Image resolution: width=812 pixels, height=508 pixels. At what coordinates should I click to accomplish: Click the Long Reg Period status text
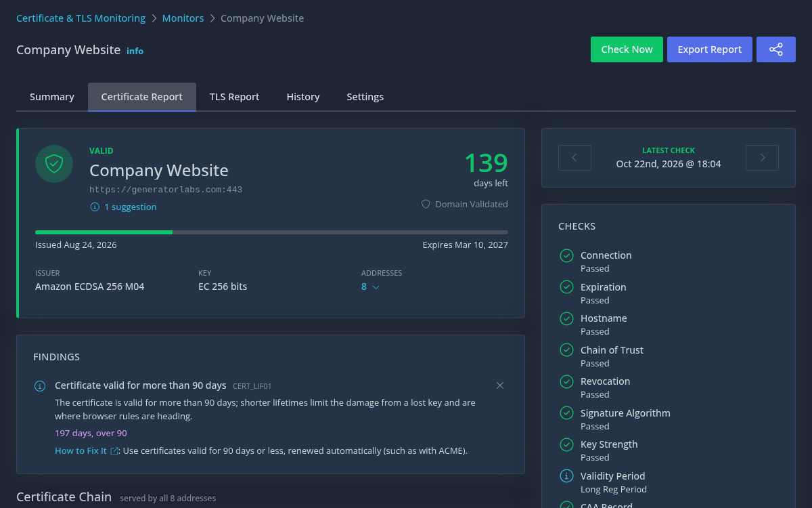(614, 490)
